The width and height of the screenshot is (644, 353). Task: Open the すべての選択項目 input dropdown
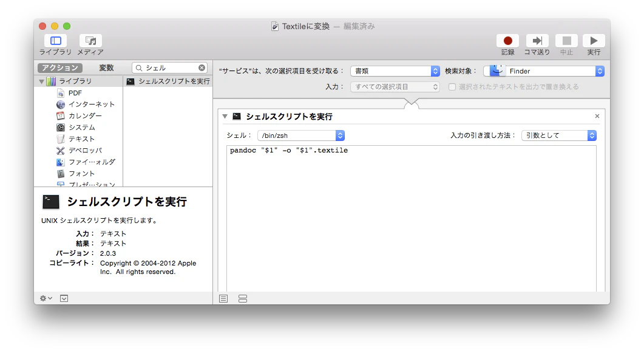(395, 87)
